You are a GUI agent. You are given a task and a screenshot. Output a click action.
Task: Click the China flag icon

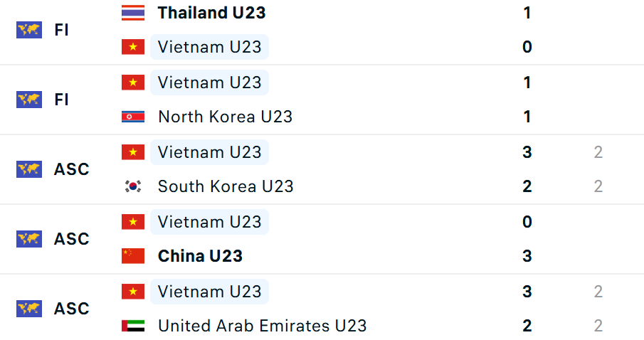(133, 256)
